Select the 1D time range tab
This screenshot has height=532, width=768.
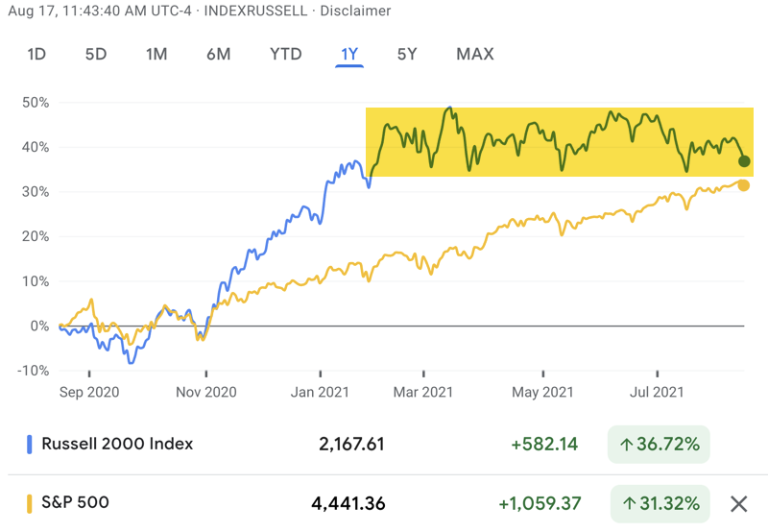point(36,54)
